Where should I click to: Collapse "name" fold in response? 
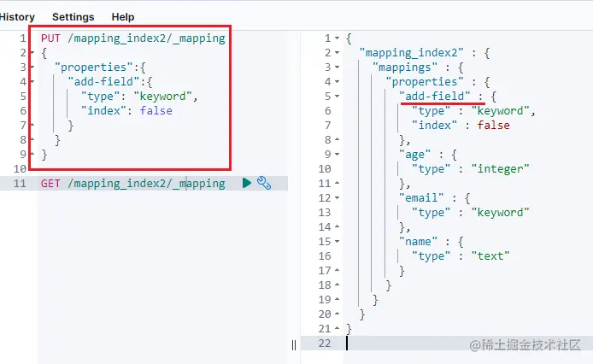pyautogui.click(x=337, y=242)
